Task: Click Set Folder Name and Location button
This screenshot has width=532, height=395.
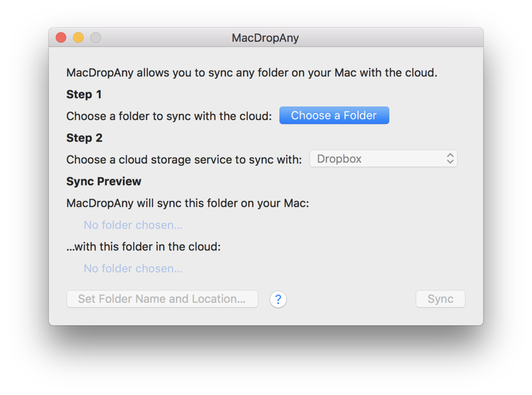Action: tap(162, 299)
